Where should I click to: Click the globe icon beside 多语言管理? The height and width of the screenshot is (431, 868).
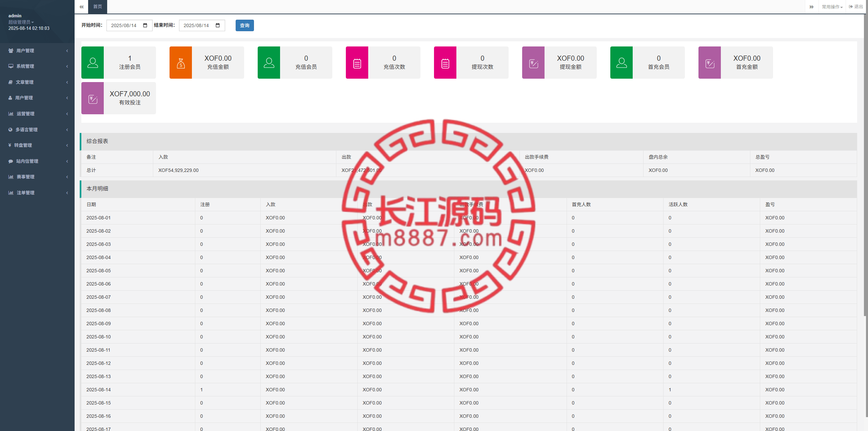(11, 130)
